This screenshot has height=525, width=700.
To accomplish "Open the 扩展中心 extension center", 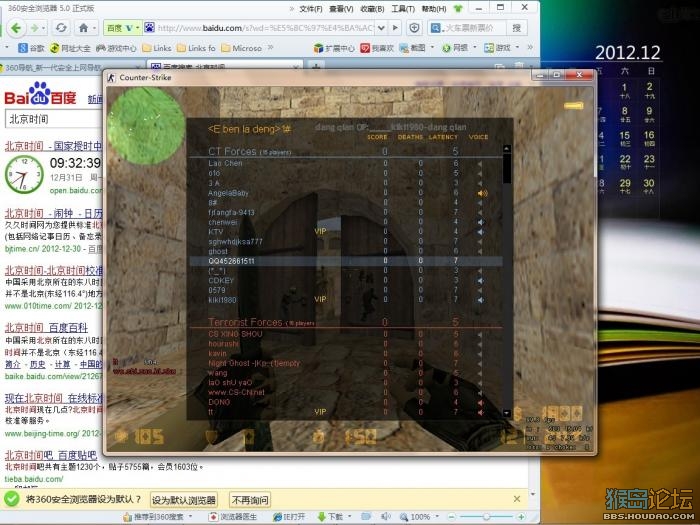I will pyautogui.click(x=334, y=48).
